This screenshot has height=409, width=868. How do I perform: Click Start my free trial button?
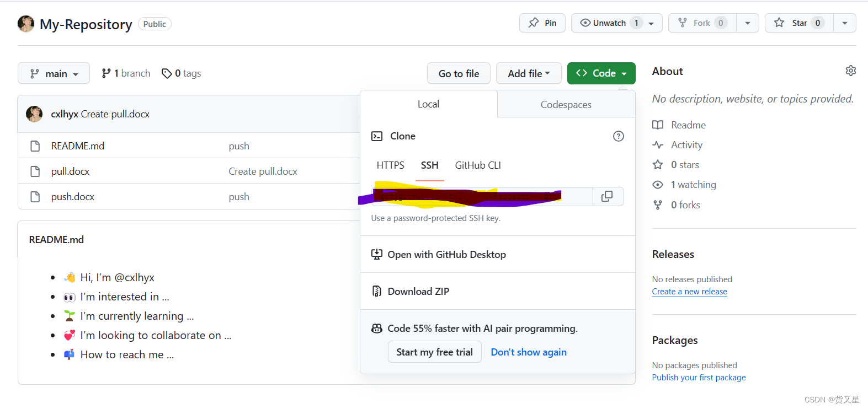point(435,352)
